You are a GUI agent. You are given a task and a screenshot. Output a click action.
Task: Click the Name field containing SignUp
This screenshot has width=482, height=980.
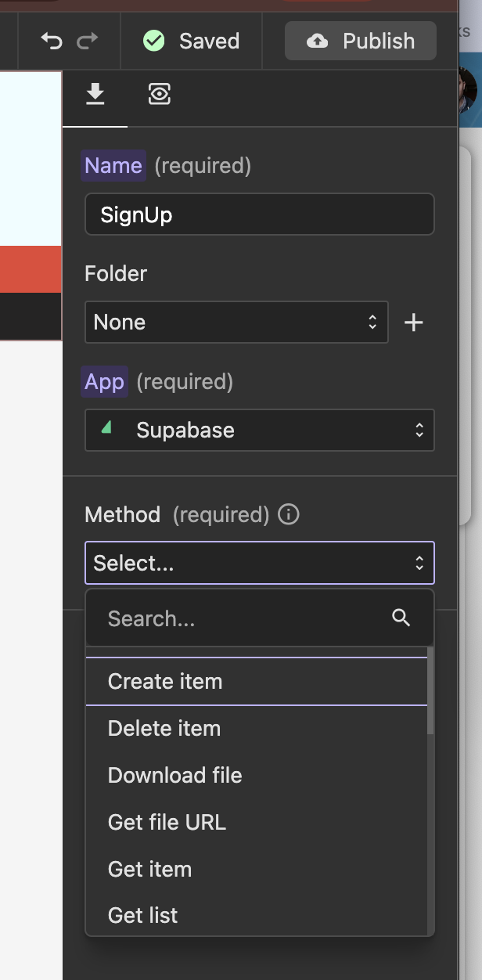(259, 214)
